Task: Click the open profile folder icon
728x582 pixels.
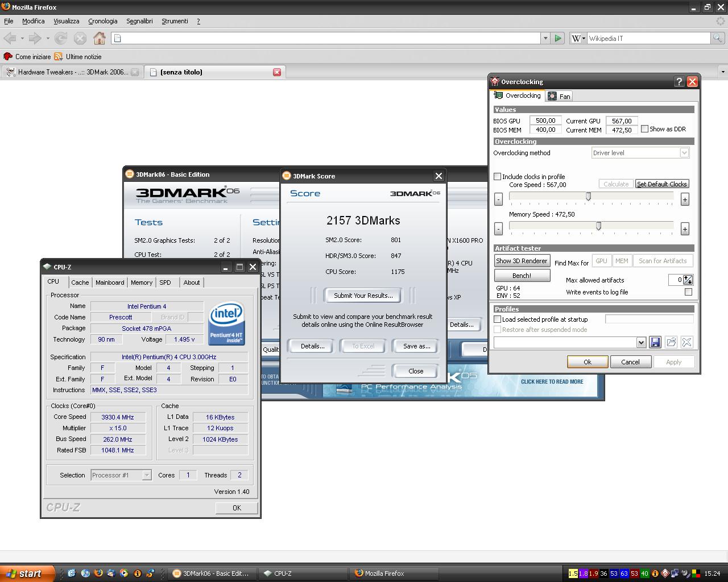Action: [x=671, y=342]
